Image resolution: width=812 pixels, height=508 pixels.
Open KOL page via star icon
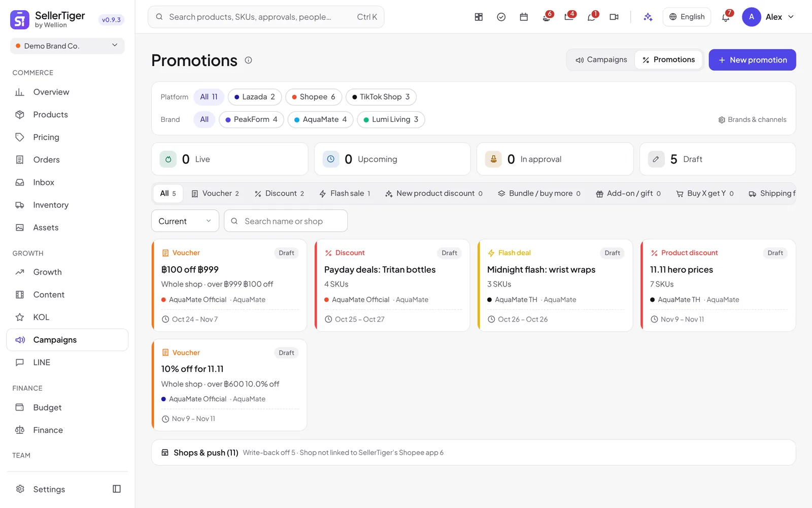coord(20,317)
